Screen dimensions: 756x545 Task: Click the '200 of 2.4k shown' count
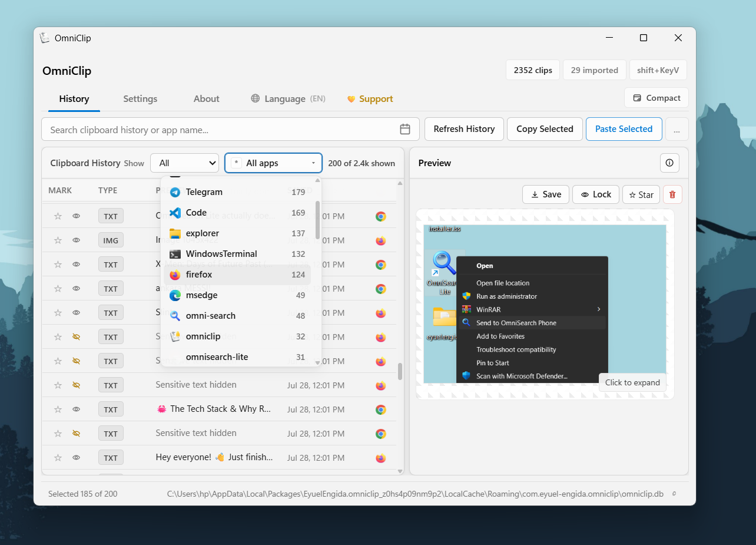(x=362, y=163)
